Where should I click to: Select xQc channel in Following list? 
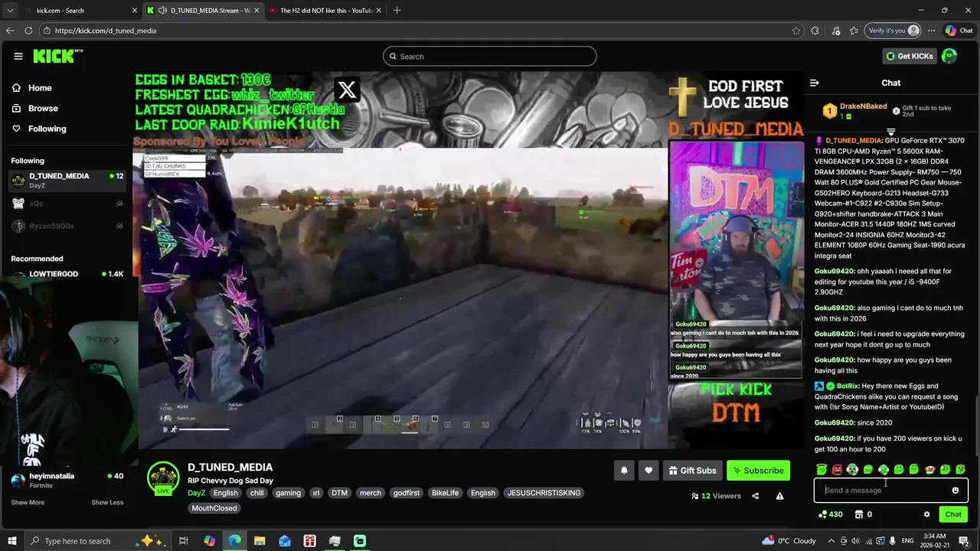click(x=67, y=204)
